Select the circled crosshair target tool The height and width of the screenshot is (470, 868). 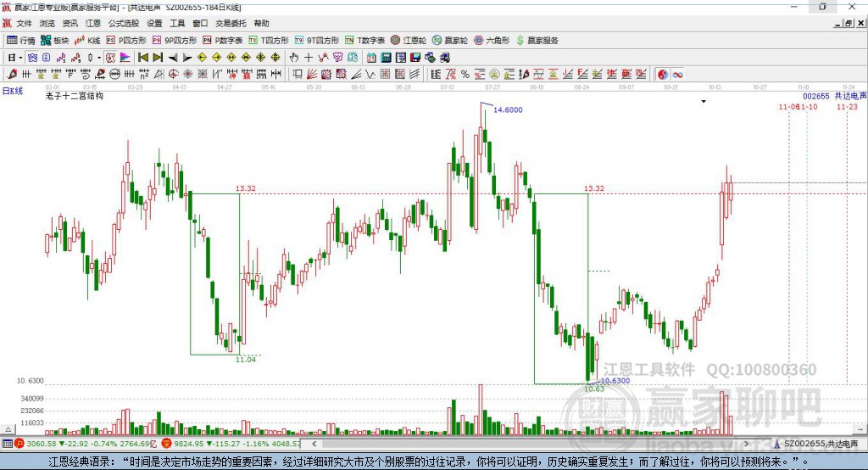173,75
